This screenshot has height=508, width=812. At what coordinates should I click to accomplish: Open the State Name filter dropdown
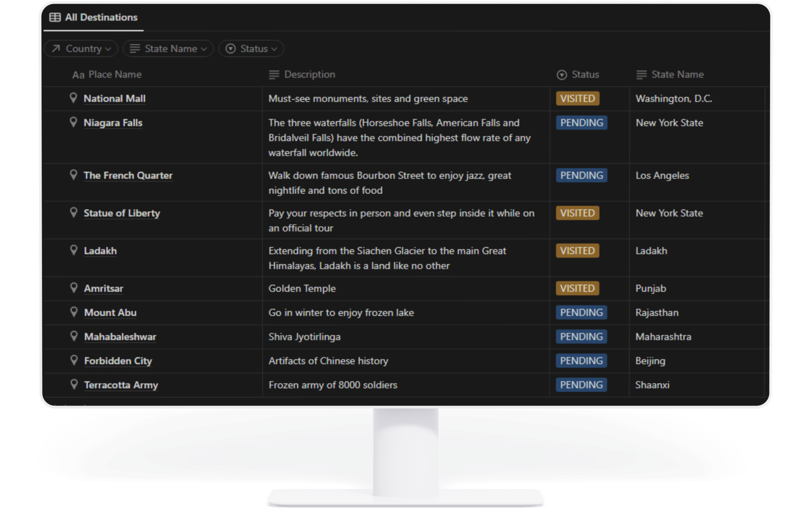[169, 49]
